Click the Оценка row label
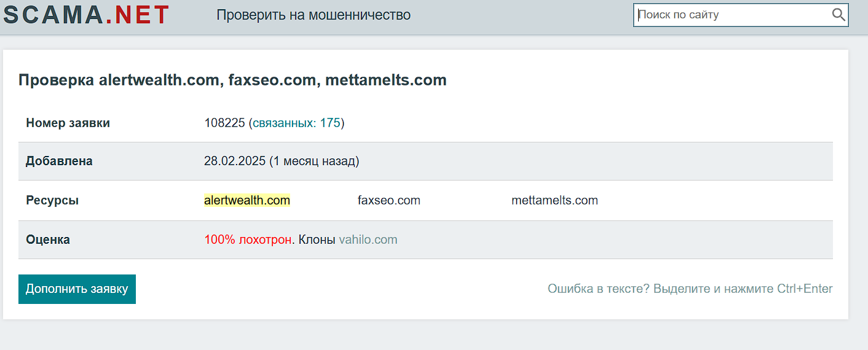The height and width of the screenshot is (350, 868). pyautogui.click(x=48, y=239)
